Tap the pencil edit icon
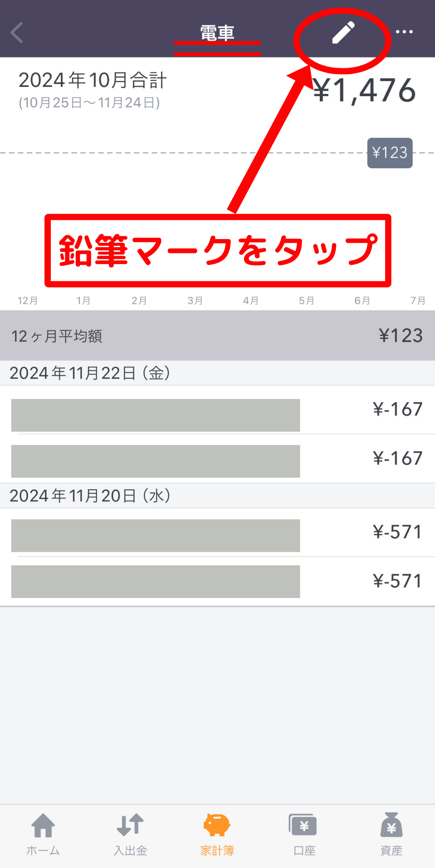Image resolution: width=435 pixels, height=868 pixels. pyautogui.click(x=343, y=32)
